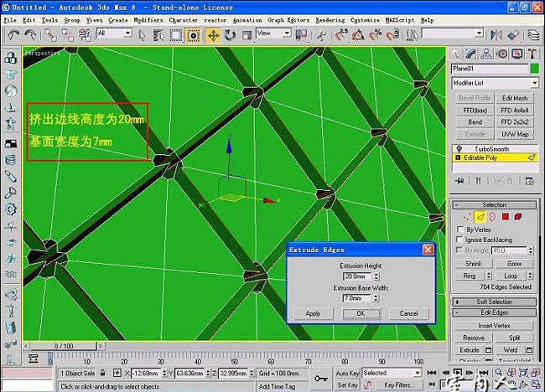Image resolution: width=545 pixels, height=392 pixels.
Task: Activate the Select and Rotate tool
Action: [230, 34]
